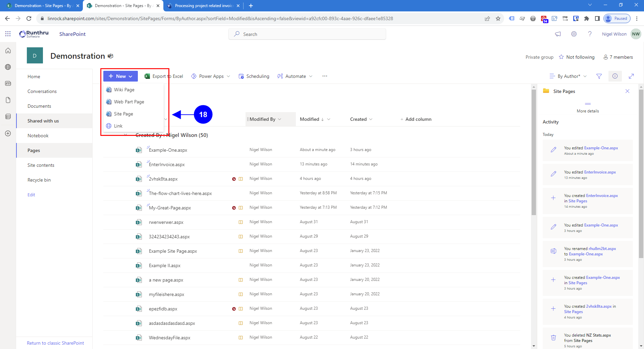The height and width of the screenshot is (349, 644).
Task: Open the app launcher waffle icon
Action: 8,34
